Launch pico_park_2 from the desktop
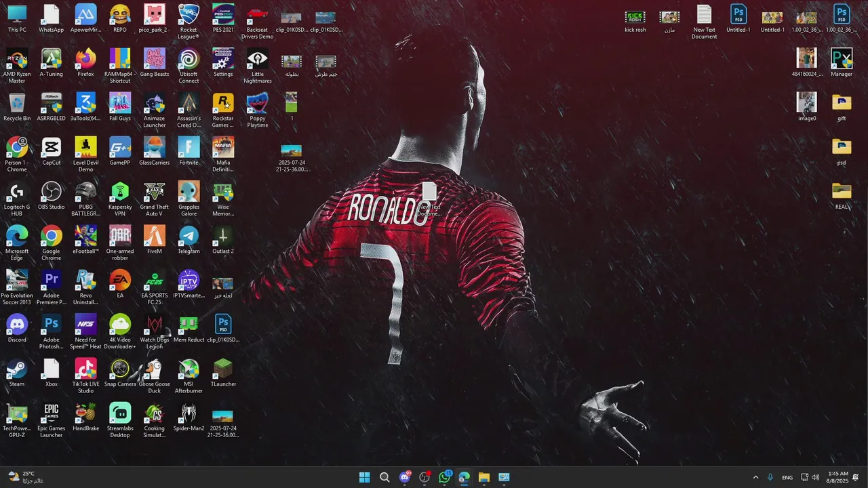Image resolution: width=868 pixels, height=488 pixels. (155, 18)
